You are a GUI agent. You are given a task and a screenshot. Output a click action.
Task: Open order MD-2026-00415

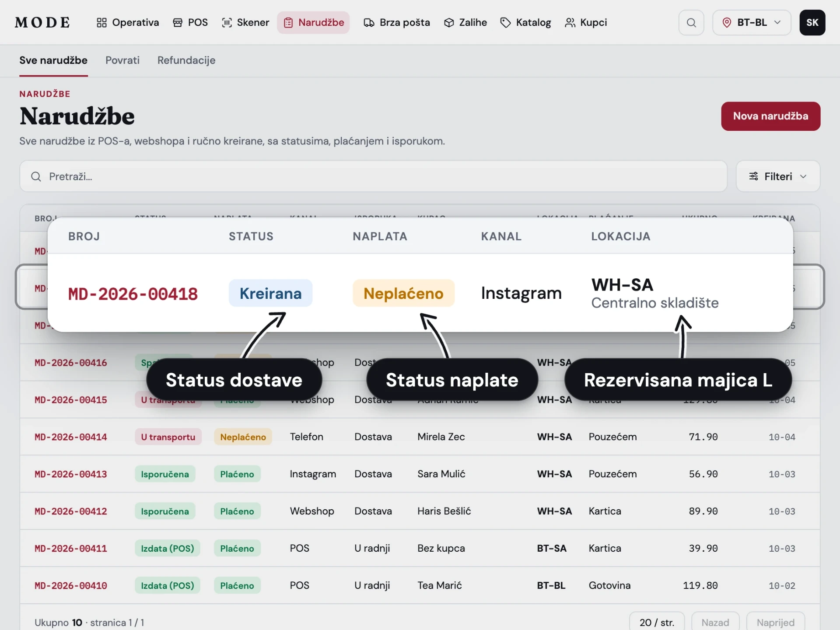tap(71, 400)
